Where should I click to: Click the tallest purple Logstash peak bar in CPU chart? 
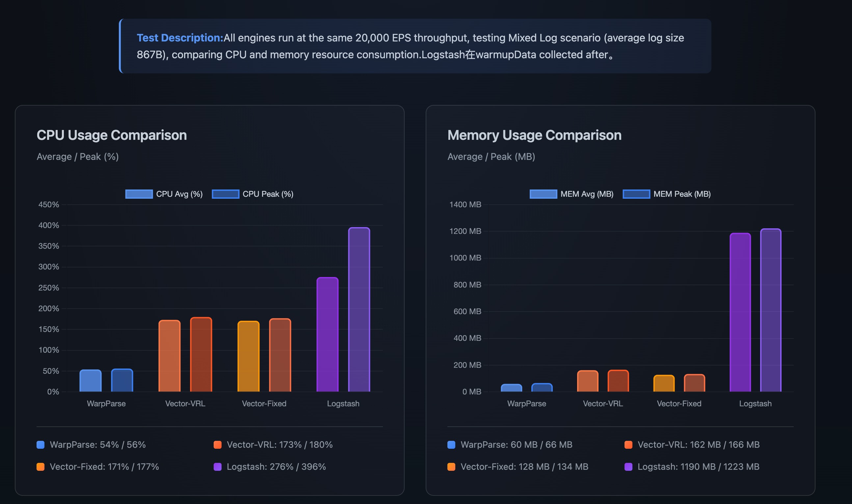tap(359, 306)
